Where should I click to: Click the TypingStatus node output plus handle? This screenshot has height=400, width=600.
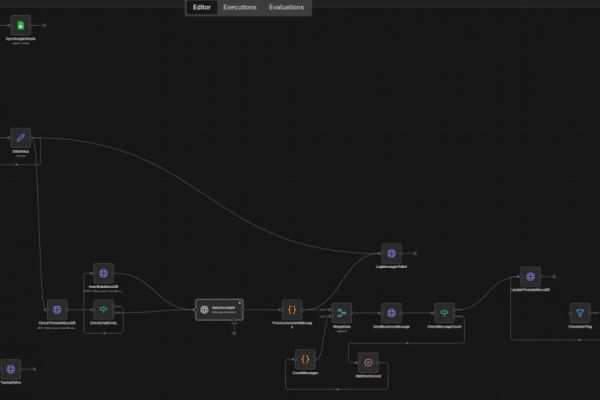coord(34,369)
